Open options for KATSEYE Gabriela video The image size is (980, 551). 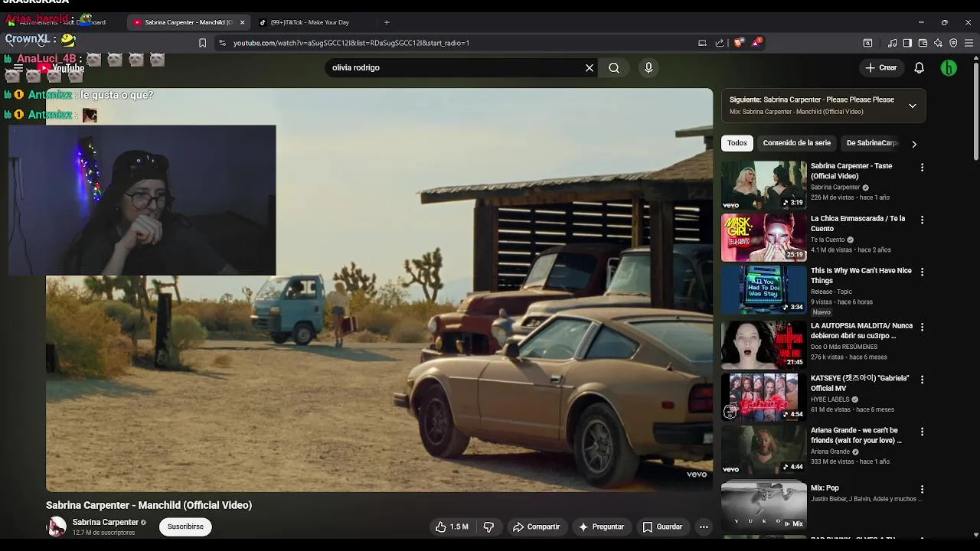(x=922, y=379)
